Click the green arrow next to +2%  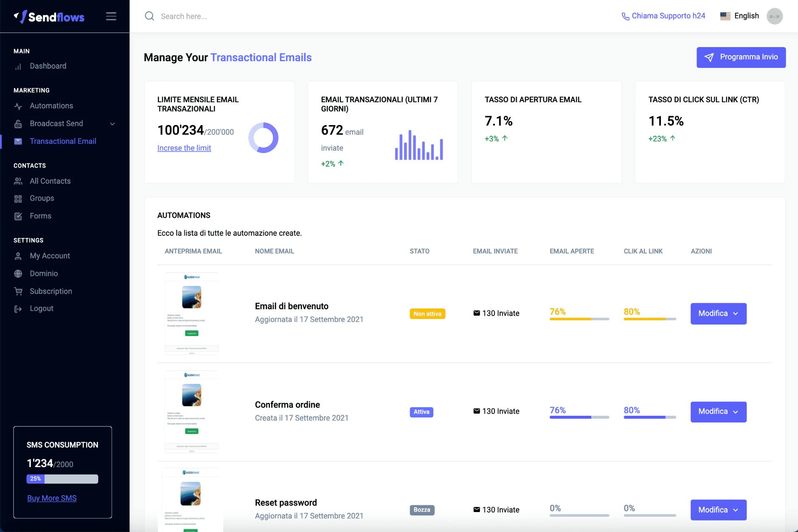click(x=341, y=163)
